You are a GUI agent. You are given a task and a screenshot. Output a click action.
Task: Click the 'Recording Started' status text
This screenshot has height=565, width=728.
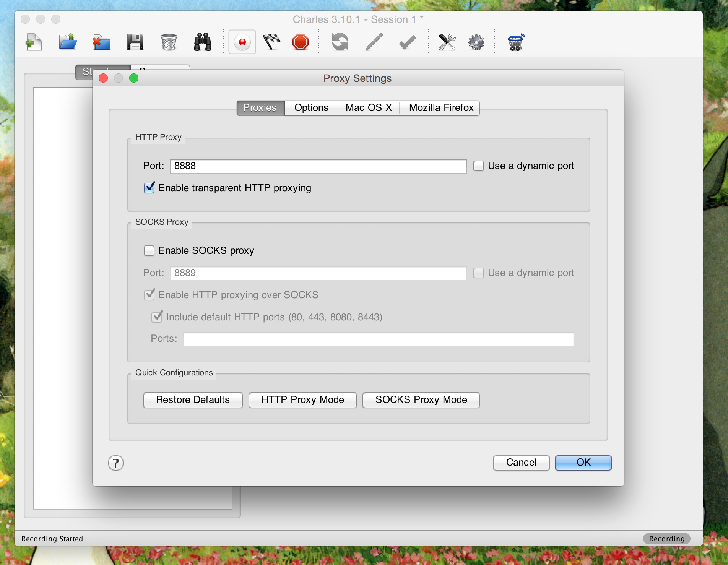point(52,539)
